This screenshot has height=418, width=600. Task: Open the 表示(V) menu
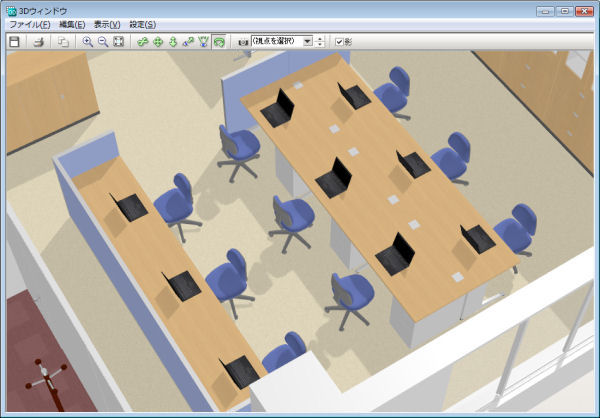point(107,24)
